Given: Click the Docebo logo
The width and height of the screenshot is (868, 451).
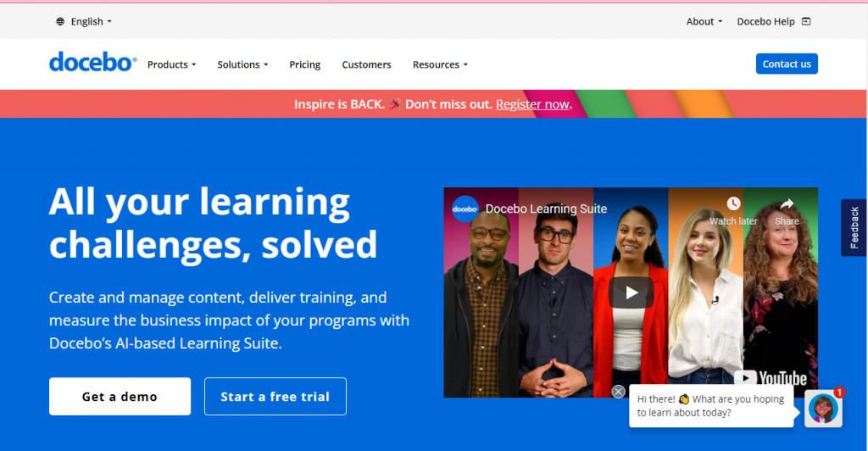Looking at the screenshot, I should (x=92, y=63).
